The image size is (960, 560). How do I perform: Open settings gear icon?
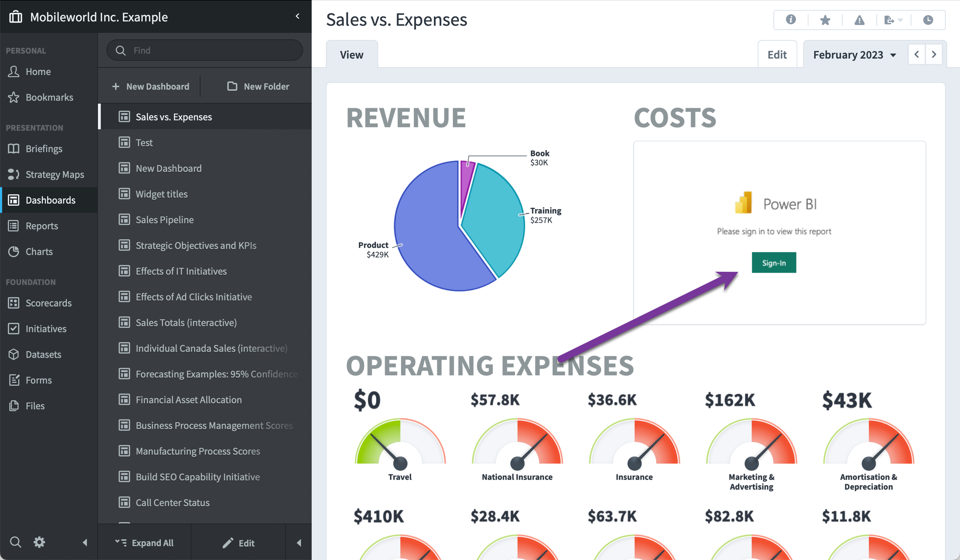[x=39, y=542]
